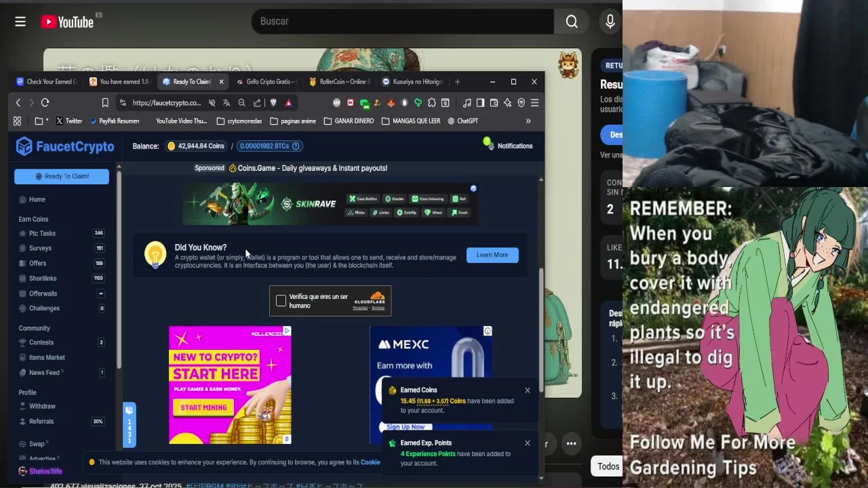Switch to Check Your Earned tab
Viewport: 868px width, 488px height.
[x=47, y=82]
